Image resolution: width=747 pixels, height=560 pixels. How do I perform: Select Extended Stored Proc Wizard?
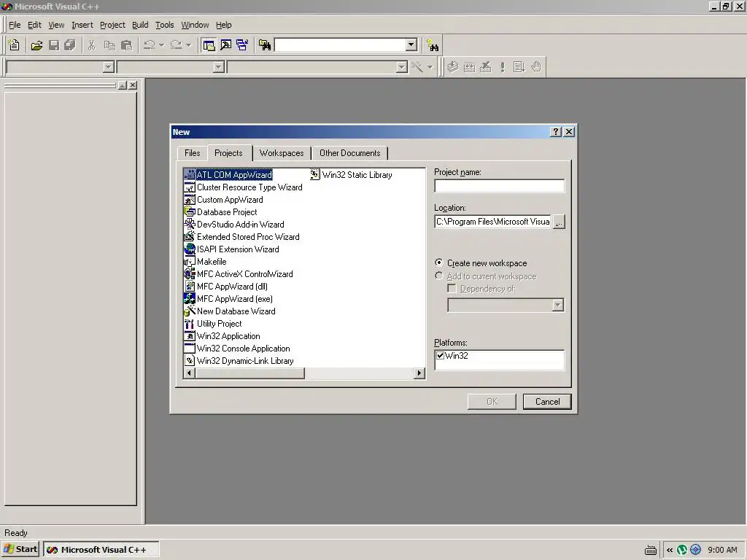[x=242, y=237]
